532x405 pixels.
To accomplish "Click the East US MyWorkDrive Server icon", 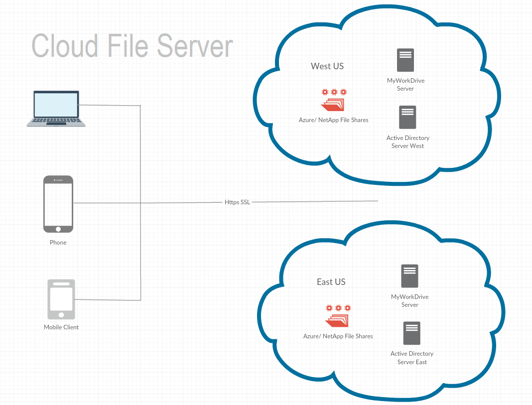I will point(409,276).
